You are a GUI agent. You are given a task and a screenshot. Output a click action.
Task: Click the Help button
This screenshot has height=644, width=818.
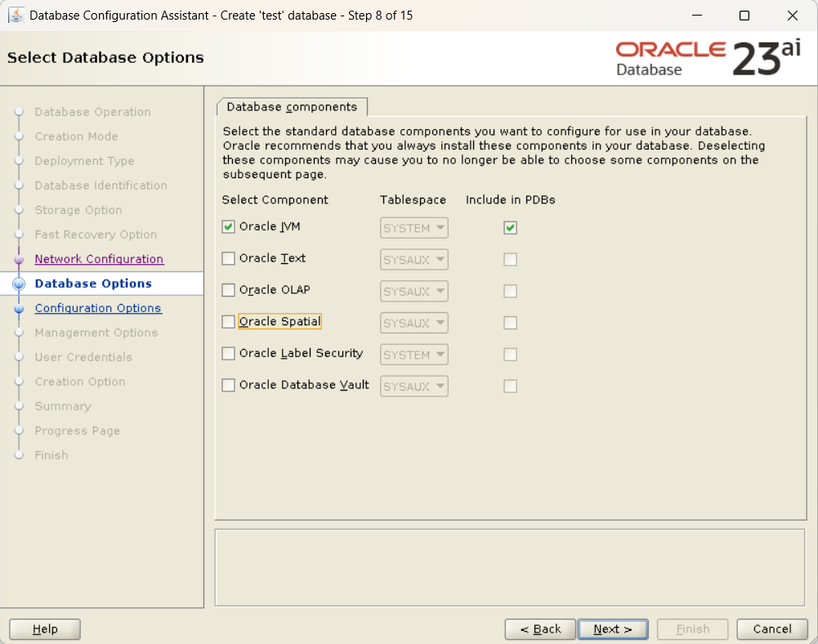(45, 628)
